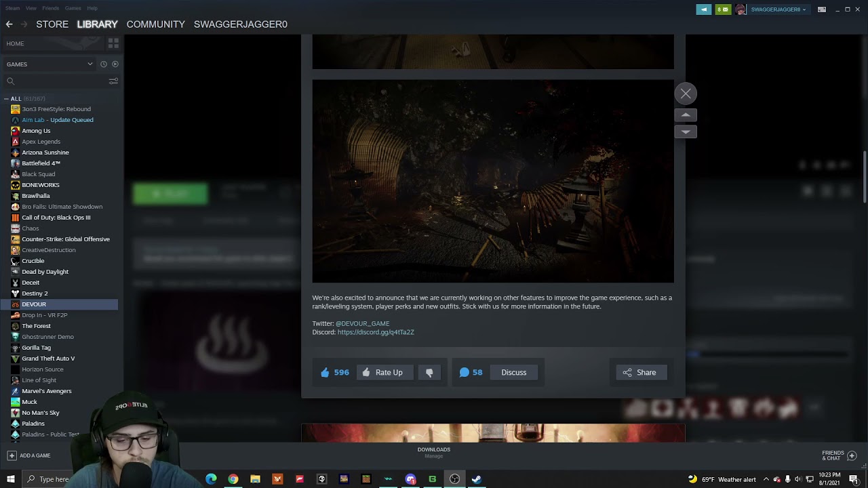Open the Steam taskbar icon
The image size is (868, 488).
point(477,479)
